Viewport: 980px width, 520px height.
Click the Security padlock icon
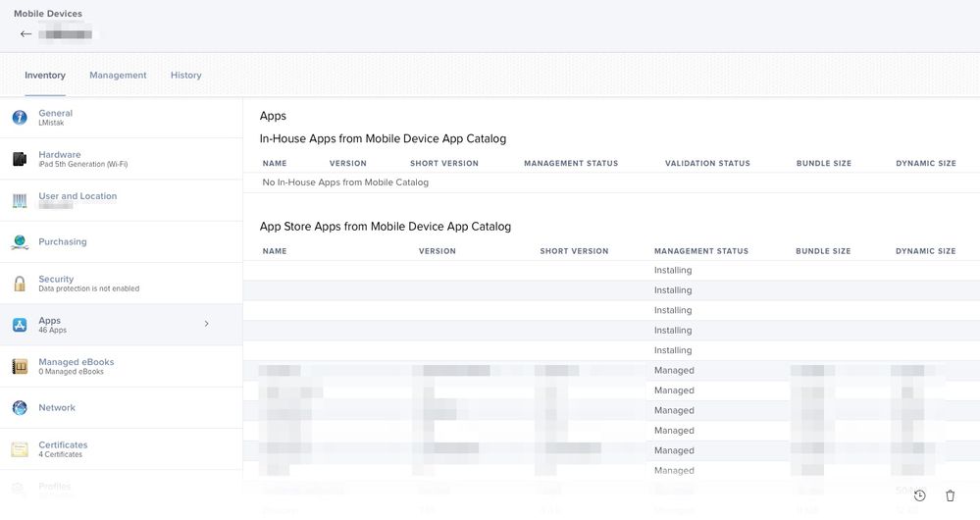coord(20,284)
